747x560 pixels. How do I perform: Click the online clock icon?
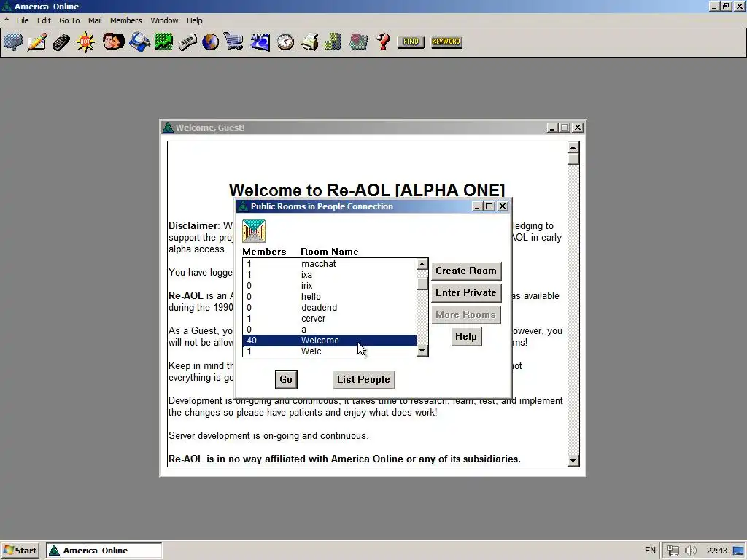point(285,42)
